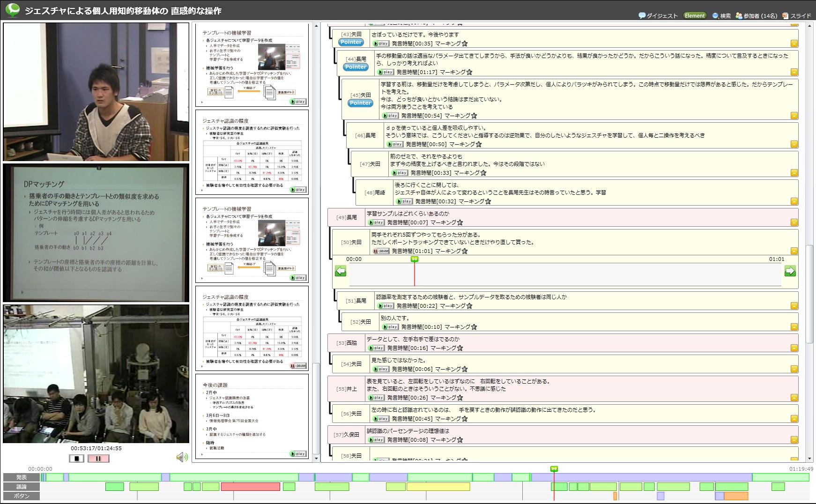Viewport: 816px width, 504px height.
Task: Open the 今後の課題 slide thumbnail
Action: 252,416
